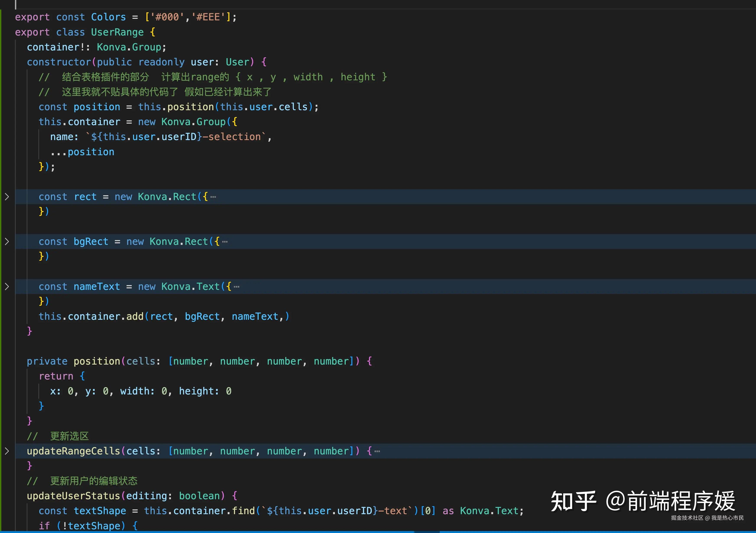
Task: Place cursor on the UserRange class name
Action: point(117,32)
